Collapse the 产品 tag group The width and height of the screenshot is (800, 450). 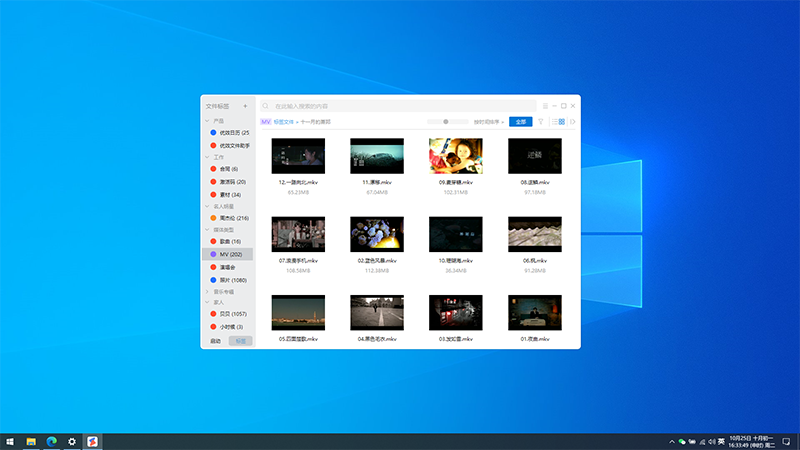coord(207,121)
